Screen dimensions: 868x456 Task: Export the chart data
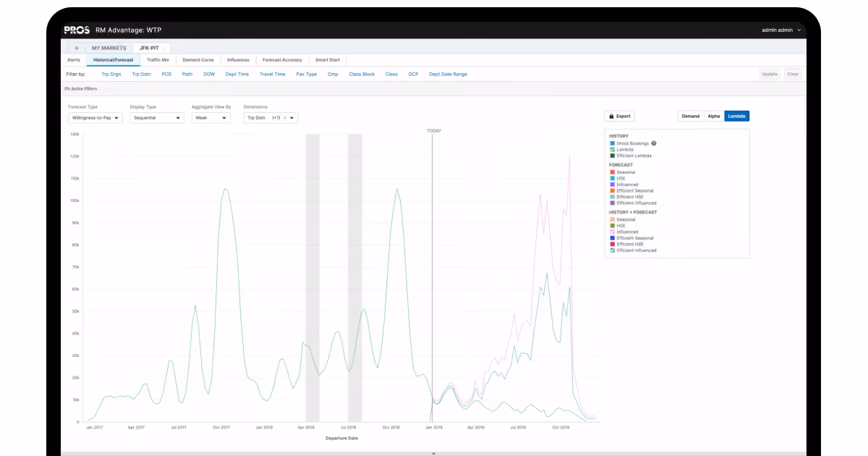coord(619,116)
